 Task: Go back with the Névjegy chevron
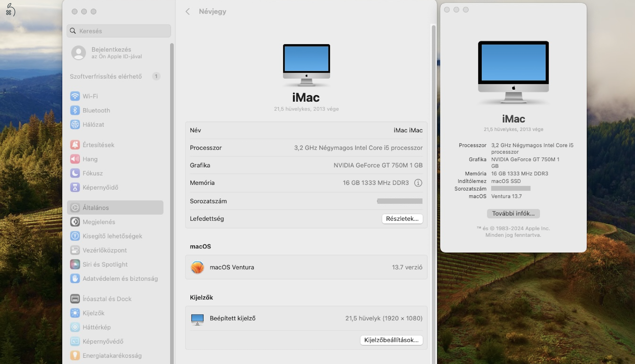pos(188,11)
